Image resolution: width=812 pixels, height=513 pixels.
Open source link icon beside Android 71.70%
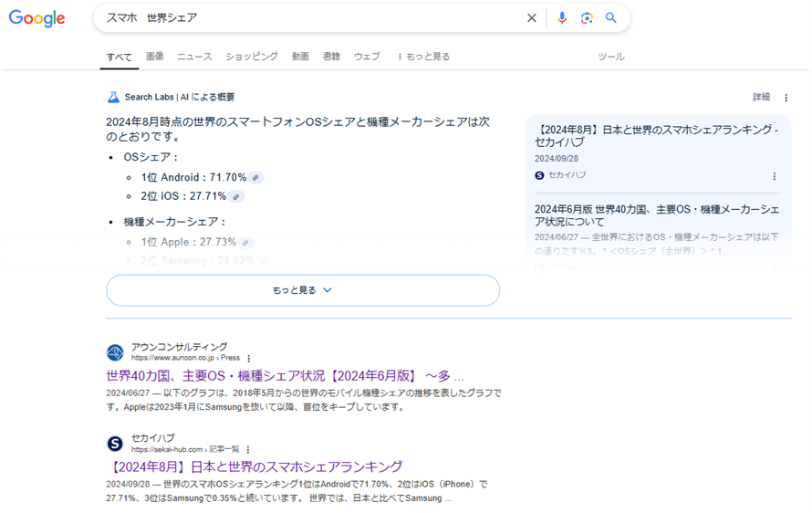(x=255, y=178)
